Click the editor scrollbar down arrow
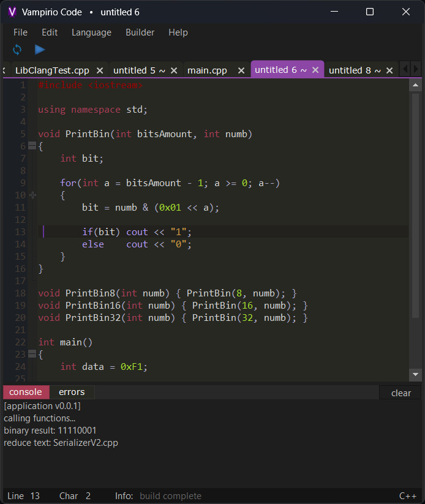Viewport: 425px width, 504px height. pyautogui.click(x=415, y=374)
